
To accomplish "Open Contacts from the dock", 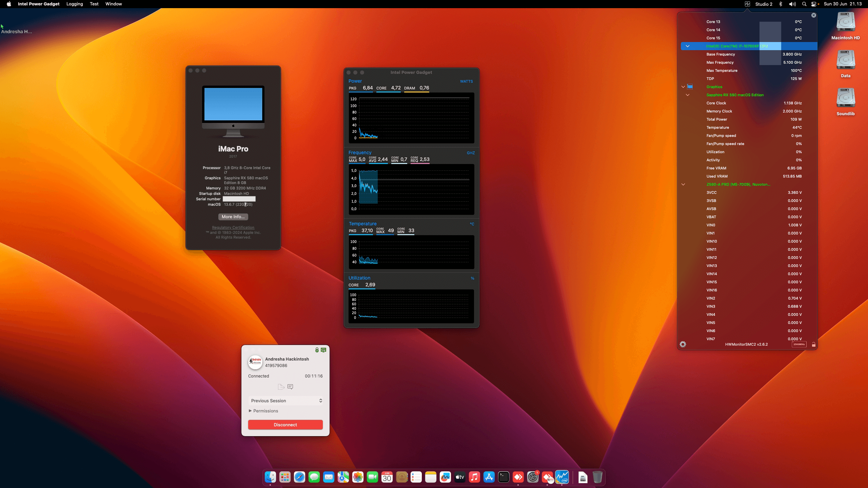I will (402, 477).
